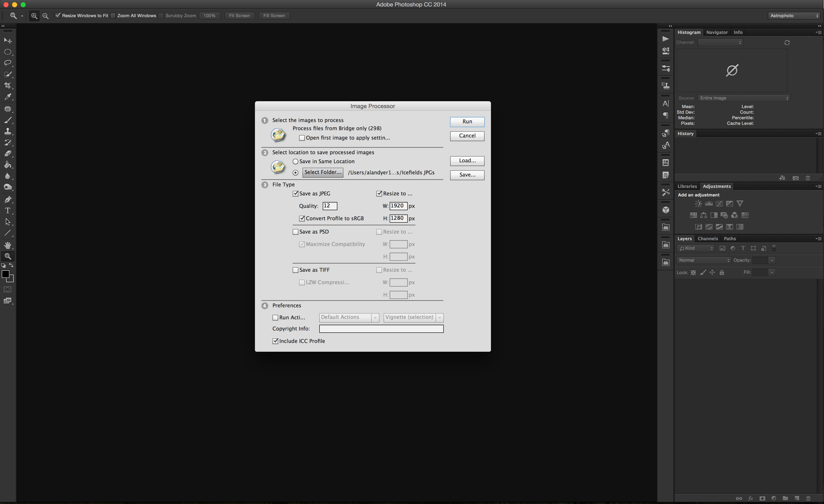Select the Horizontal Type tool
The height and width of the screenshot is (504, 824).
click(x=7, y=211)
